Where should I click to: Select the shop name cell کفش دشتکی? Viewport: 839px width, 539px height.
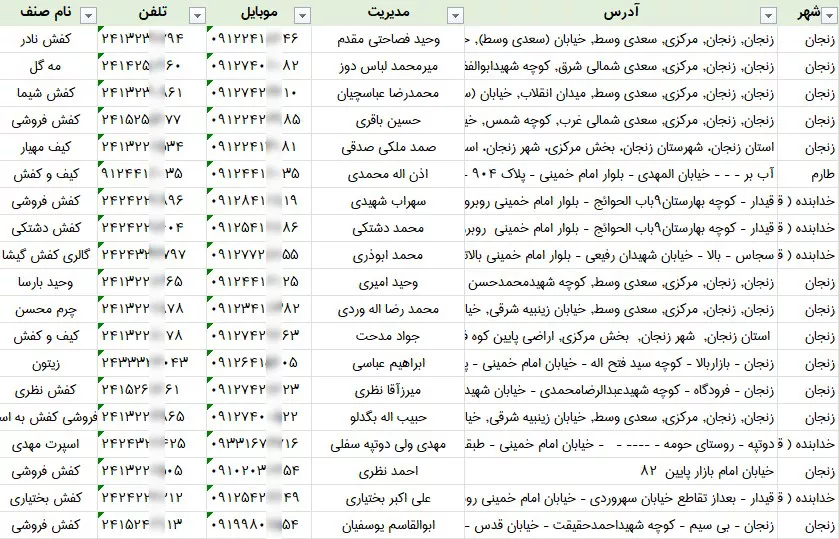[x=49, y=228]
